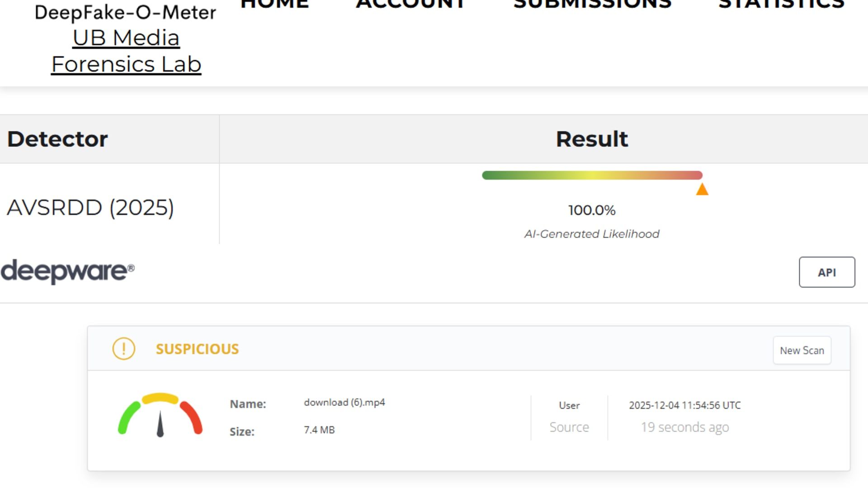View the STATISTICS page

781,4
